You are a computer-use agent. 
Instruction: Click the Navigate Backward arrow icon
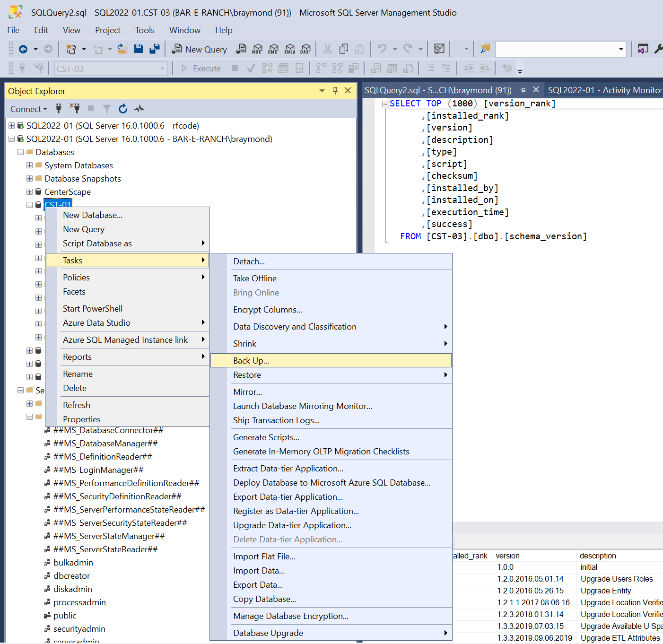click(23, 49)
